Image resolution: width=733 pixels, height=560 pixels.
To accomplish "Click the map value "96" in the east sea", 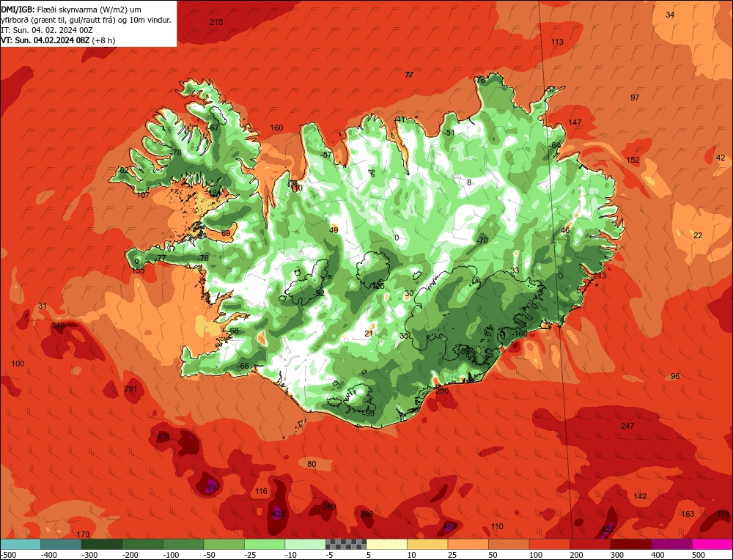I will pyautogui.click(x=675, y=376).
